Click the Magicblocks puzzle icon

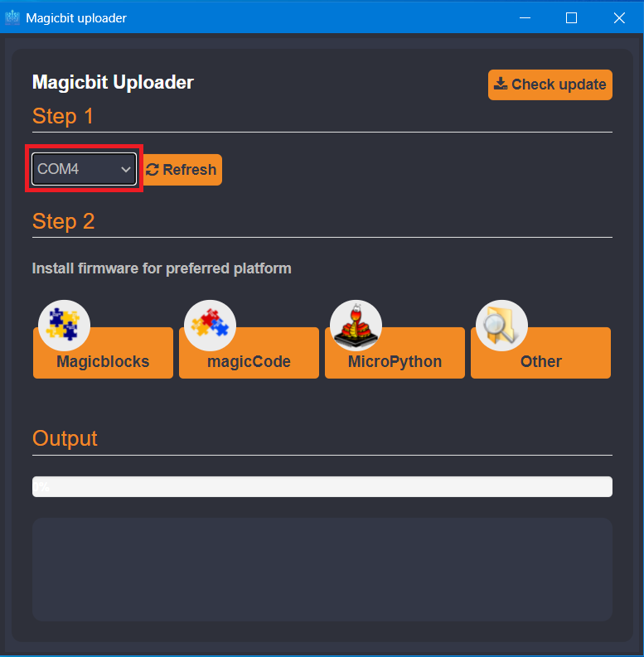coord(64,325)
